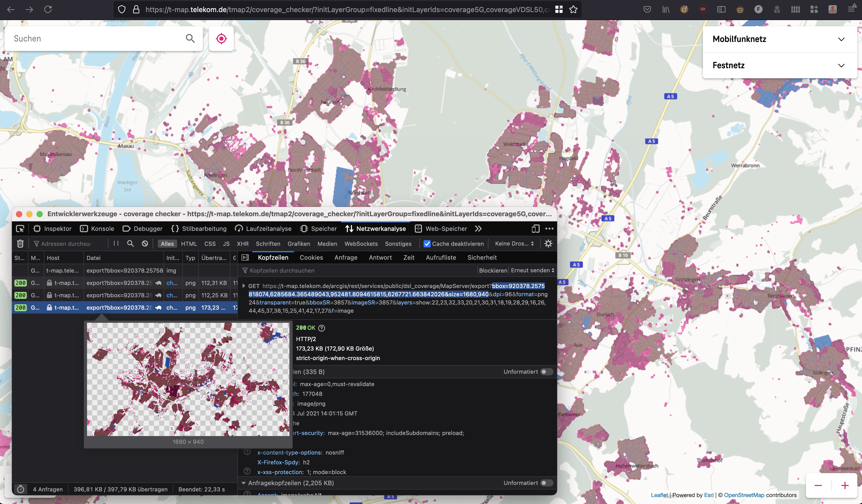The width and height of the screenshot is (862, 504).
Task: Open the Sicherheit details tab
Action: click(482, 257)
